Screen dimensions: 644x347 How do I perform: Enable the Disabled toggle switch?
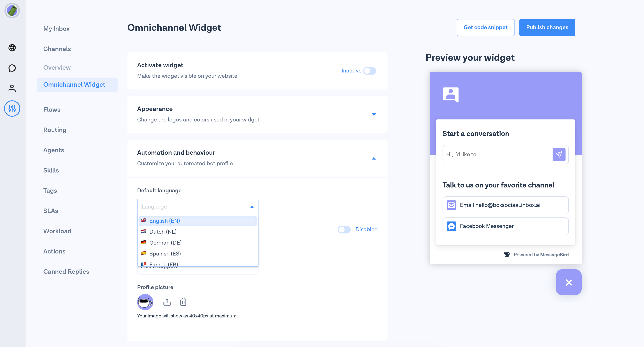pyautogui.click(x=344, y=229)
